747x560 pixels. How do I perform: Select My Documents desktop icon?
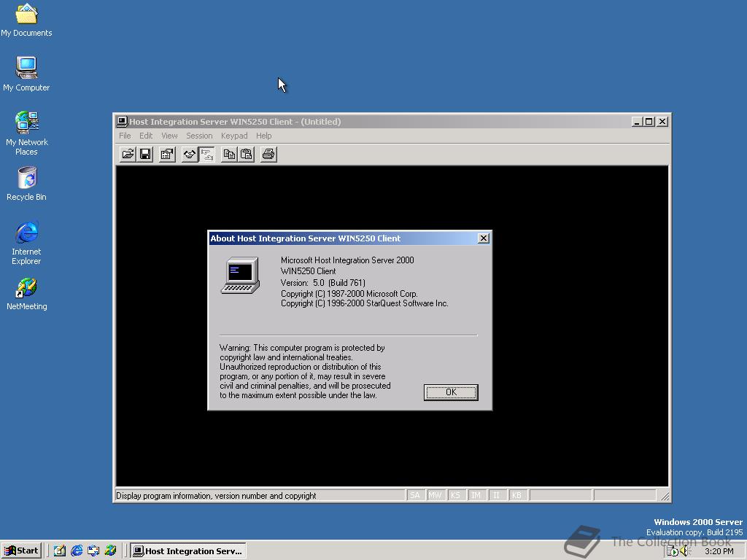pos(26,20)
